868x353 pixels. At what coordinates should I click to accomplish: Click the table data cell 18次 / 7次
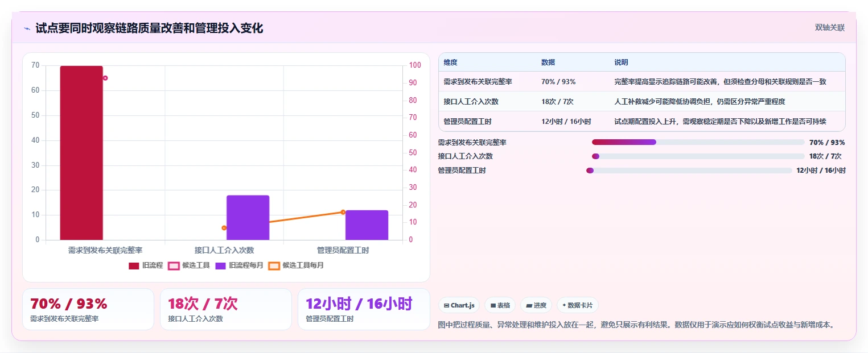(557, 102)
